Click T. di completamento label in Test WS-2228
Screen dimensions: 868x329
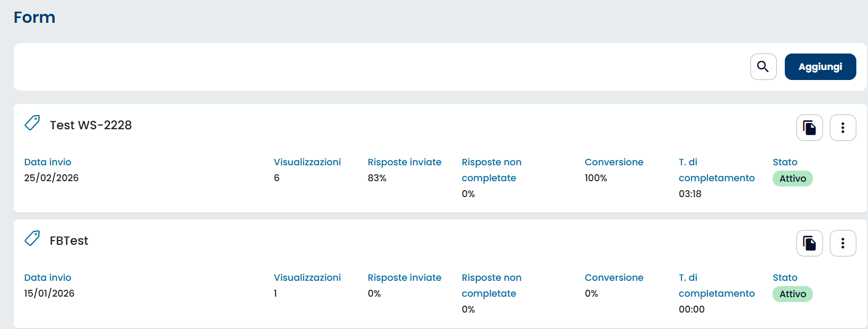(x=716, y=170)
